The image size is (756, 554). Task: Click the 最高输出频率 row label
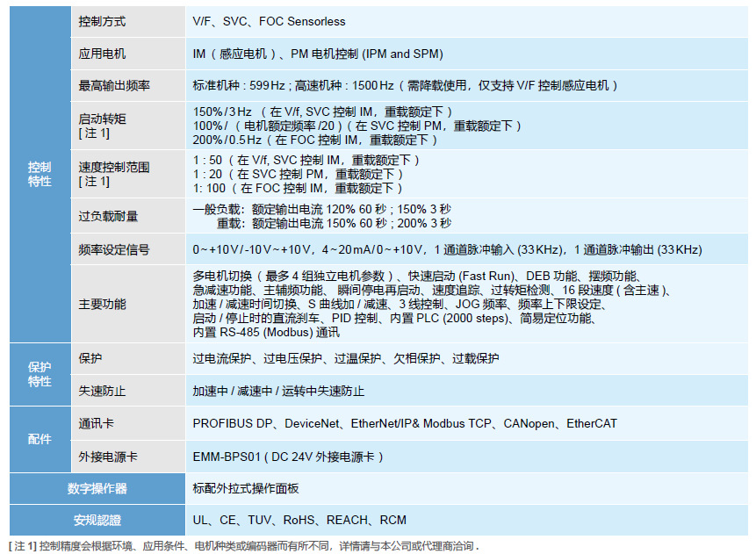pos(105,84)
